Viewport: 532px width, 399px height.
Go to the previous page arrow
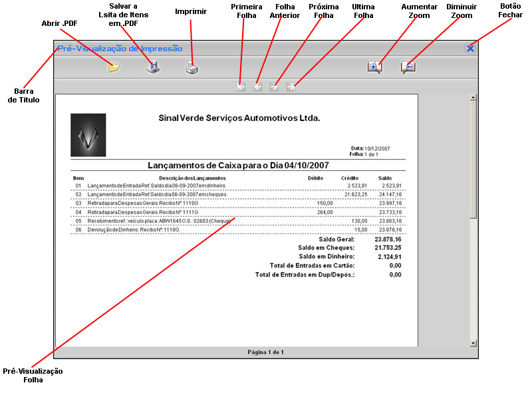[258, 86]
